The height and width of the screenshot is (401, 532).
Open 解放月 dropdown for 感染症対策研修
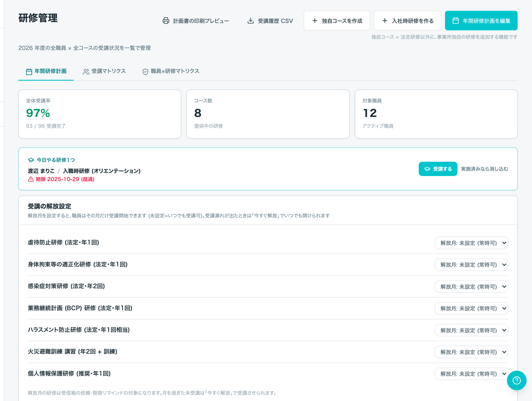tap(471, 287)
